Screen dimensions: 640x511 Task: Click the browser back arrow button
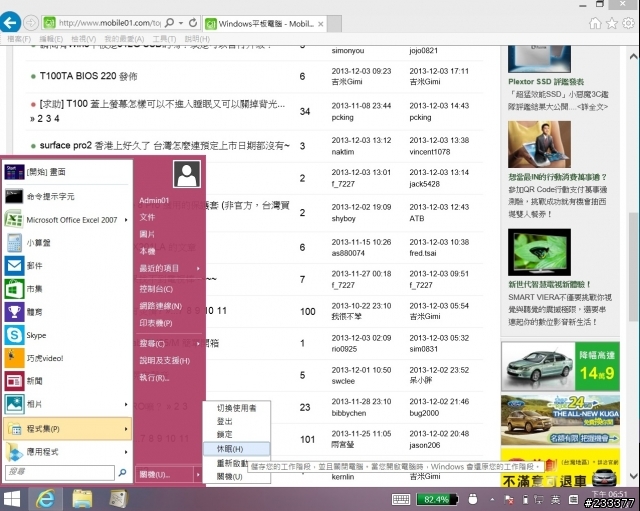point(12,21)
